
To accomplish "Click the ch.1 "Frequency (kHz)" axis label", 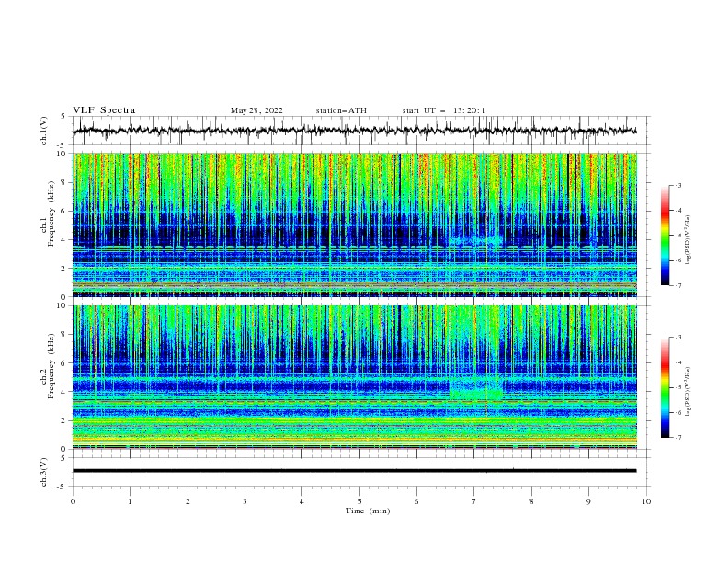I will tap(51, 214).
